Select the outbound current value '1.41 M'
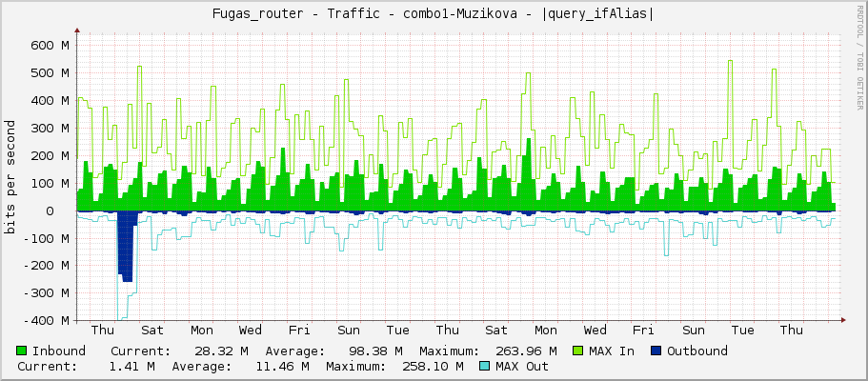This screenshot has width=868, height=381. [x=131, y=366]
